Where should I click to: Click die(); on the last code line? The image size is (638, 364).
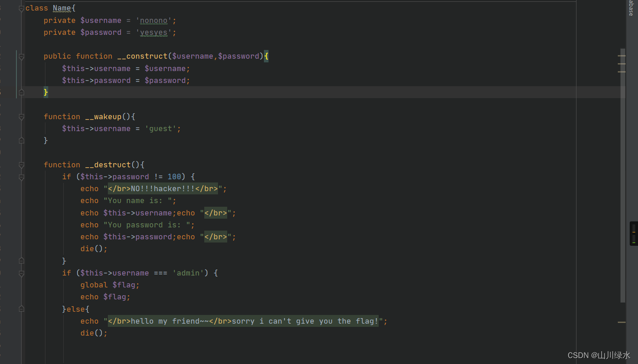coord(94,333)
